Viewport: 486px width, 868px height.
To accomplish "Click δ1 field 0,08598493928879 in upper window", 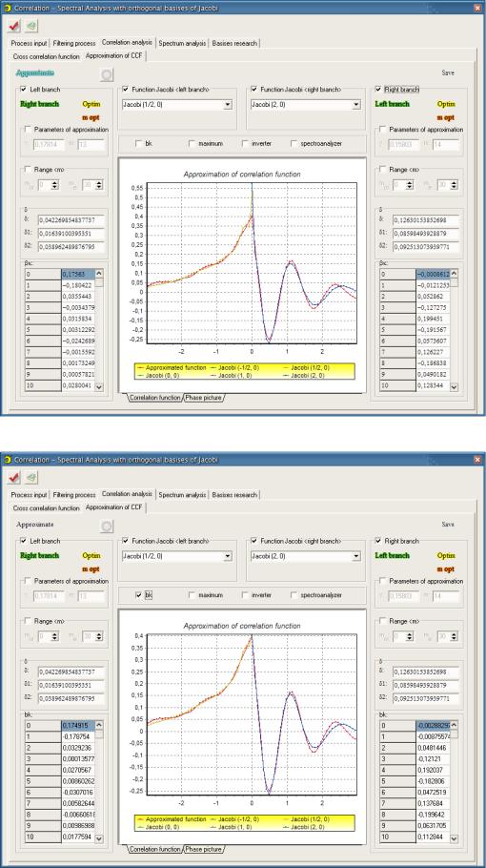I will pos(426,234).
